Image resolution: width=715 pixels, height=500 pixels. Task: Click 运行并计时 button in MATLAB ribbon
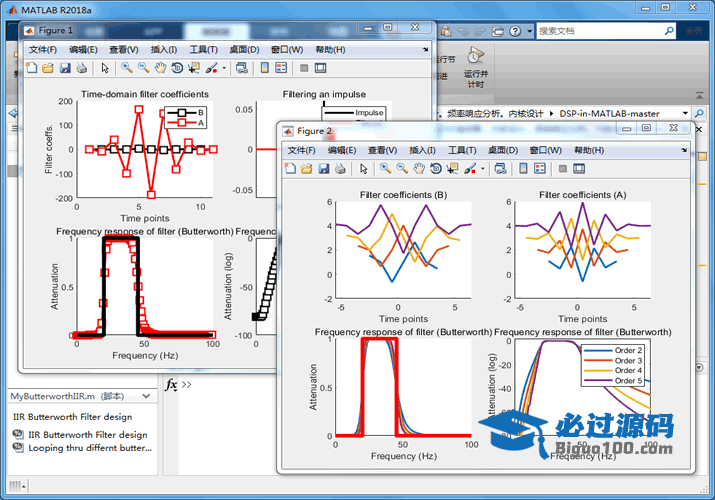pos(476,67)
